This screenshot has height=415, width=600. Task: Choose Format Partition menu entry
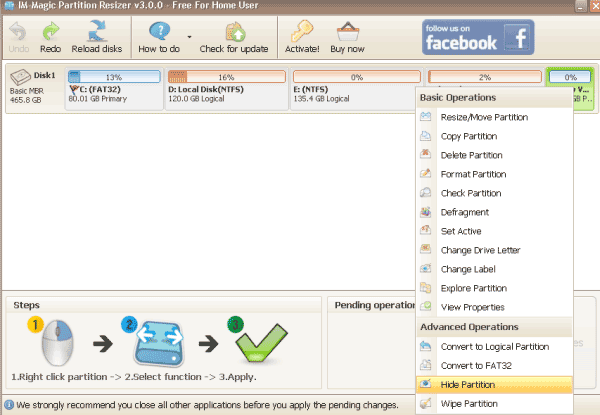[494, 174]
